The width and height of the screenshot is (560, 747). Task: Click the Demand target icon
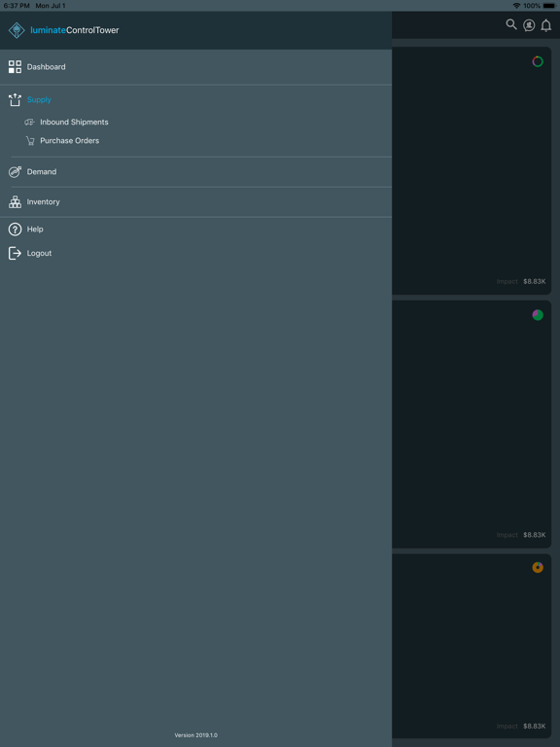click(15, 171)
